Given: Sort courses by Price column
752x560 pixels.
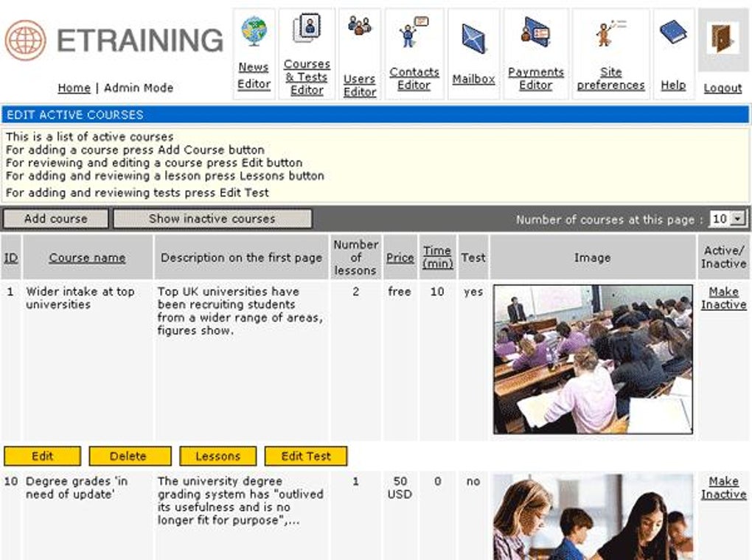Looking at the screenshot, I should tap(400, 257).
